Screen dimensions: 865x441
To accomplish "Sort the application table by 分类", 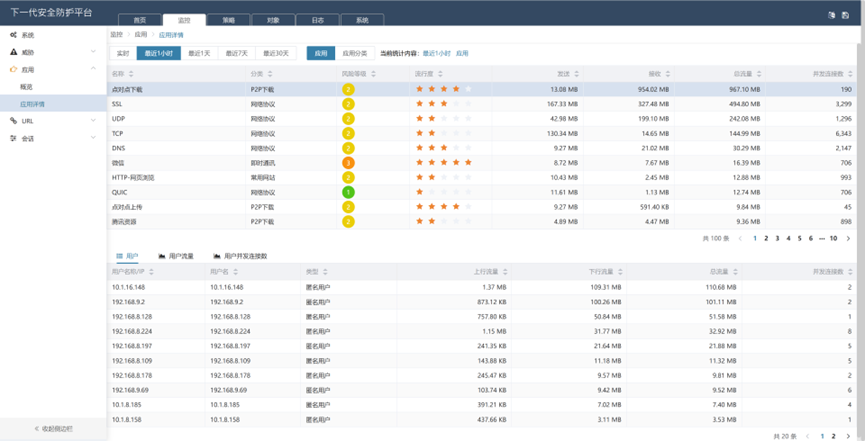I will [270, 74].
